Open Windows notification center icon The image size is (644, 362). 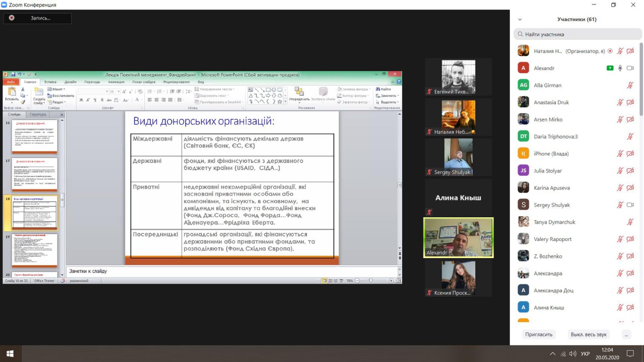[630, 354]
